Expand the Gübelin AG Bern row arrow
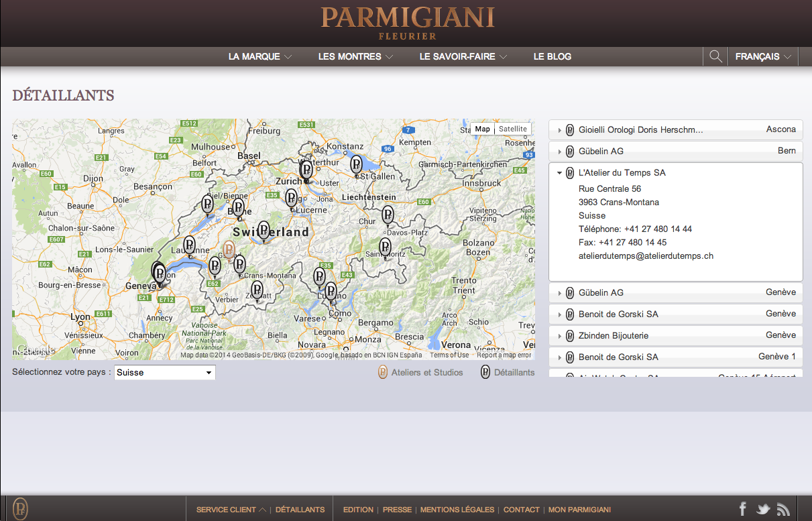The width and height of the screenshot is (812, 521). coord(560,152)
